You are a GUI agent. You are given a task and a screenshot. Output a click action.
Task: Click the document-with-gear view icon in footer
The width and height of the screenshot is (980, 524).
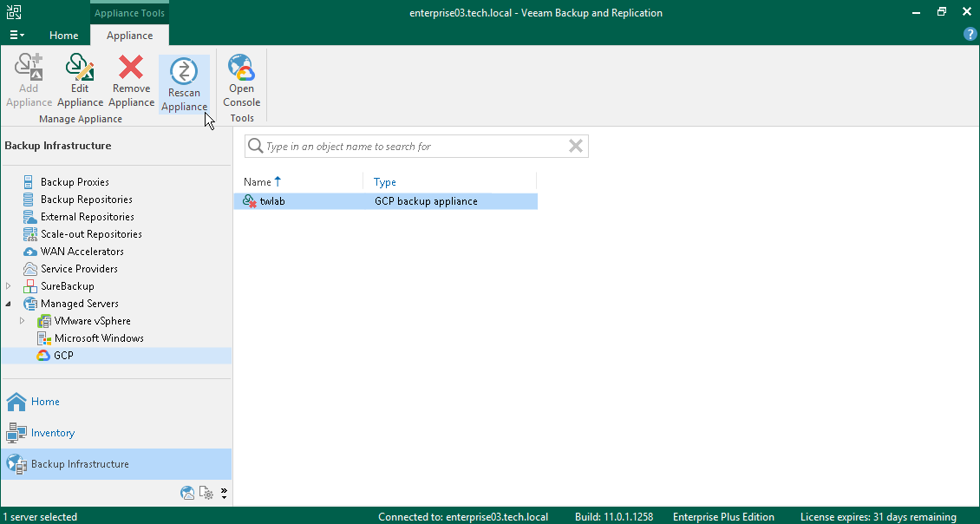[x=206, y=493]
